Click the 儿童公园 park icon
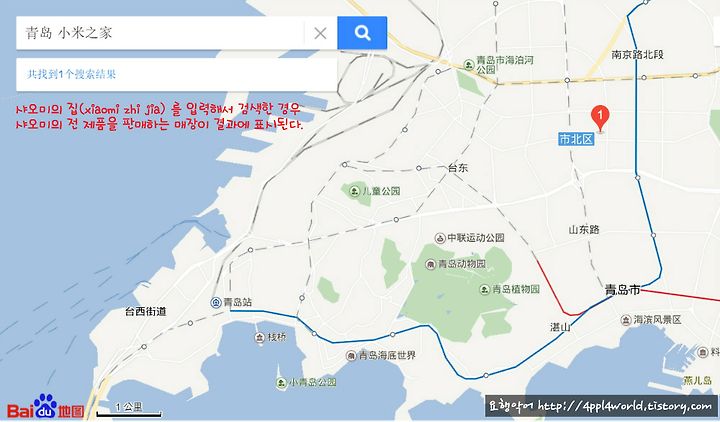720x422 pixels. coord(354,191)
